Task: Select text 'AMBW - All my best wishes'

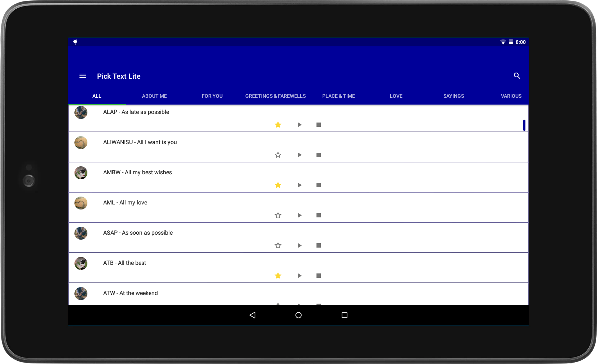Action: click(x=137, y=172)
